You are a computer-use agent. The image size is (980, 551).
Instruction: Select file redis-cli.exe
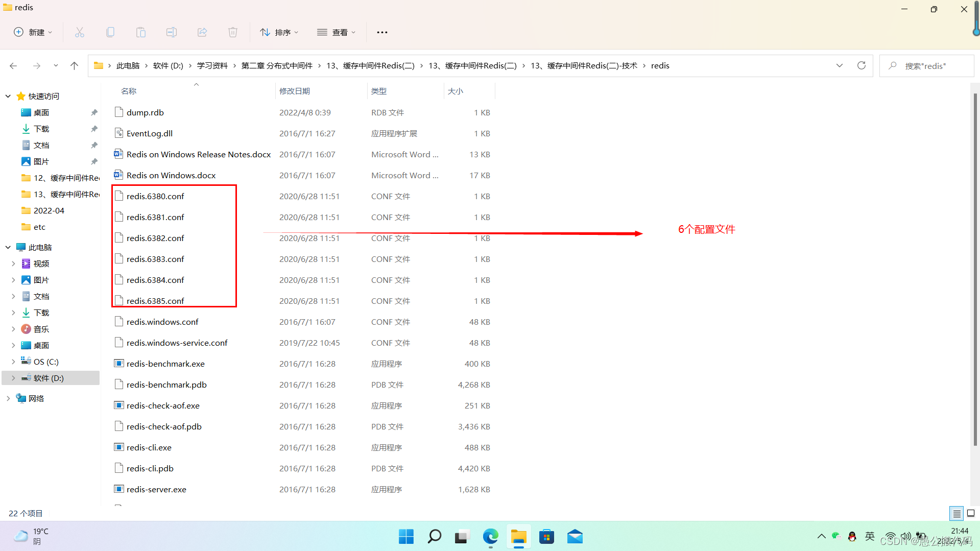coord(149,447)
